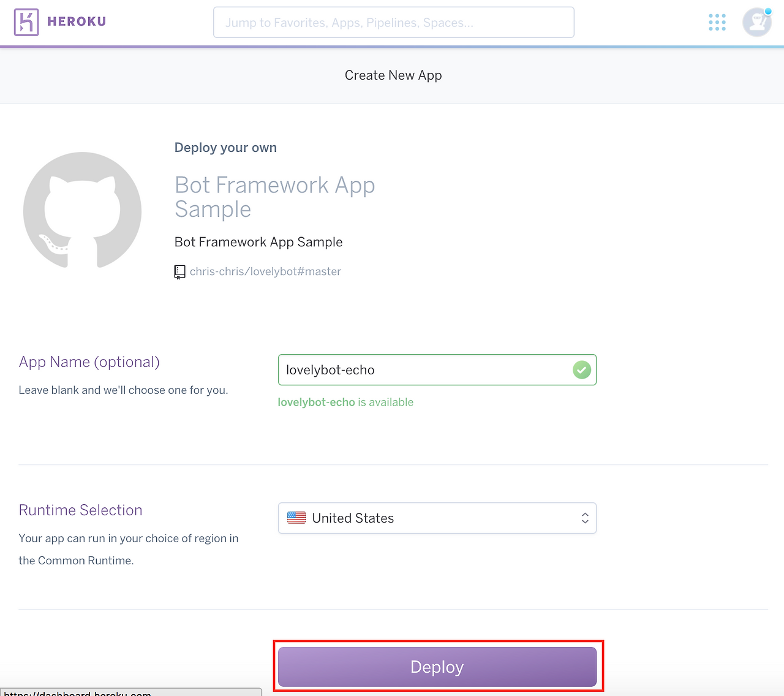Screen dimensions: 784x696
Task: Click the repository book icon beside chris-chris/lovelybot
Action: coord(179,271)
